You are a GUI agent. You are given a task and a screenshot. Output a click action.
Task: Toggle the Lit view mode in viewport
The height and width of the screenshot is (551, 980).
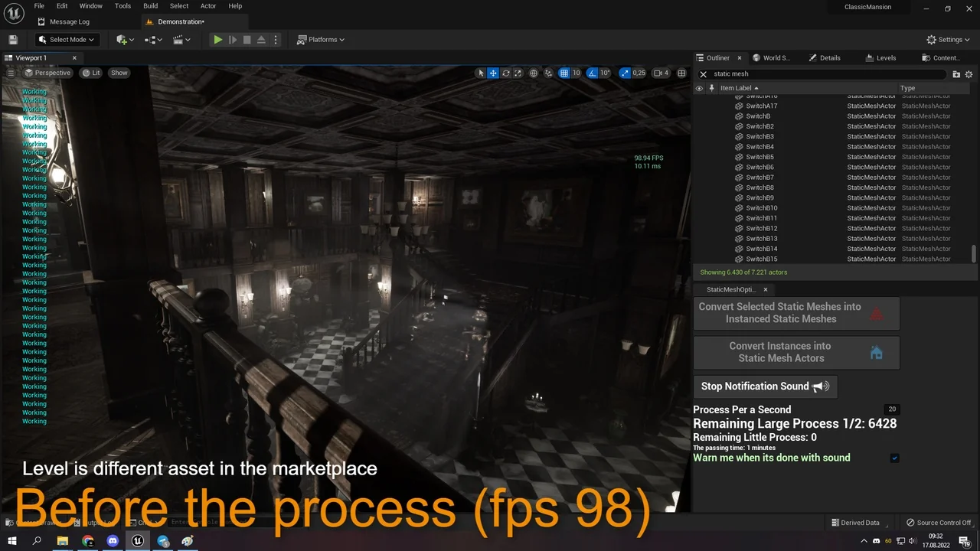pos(90,73)
